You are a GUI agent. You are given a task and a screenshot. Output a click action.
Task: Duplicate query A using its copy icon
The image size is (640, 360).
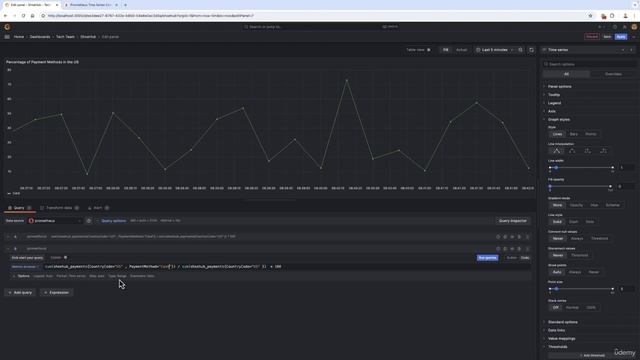505,237
